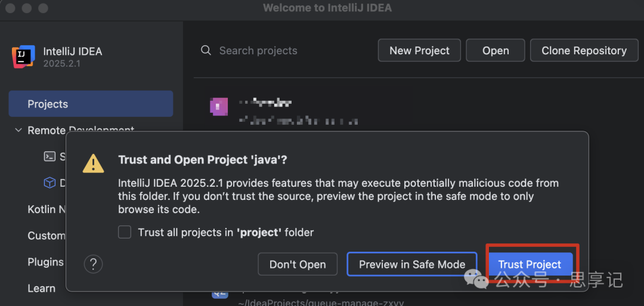The width and height of the screenshot is (644, 306).
Task: Select the Projects tab in sidebar
Action: (91, 104)
